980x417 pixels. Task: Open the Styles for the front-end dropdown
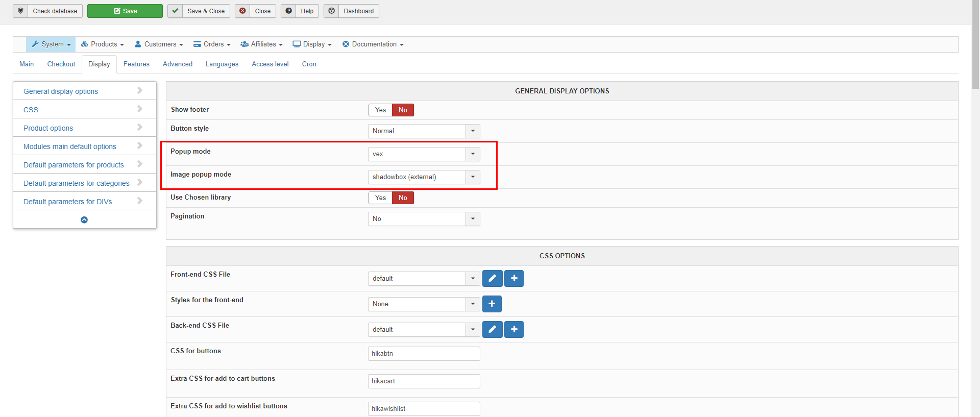point(424,304)
